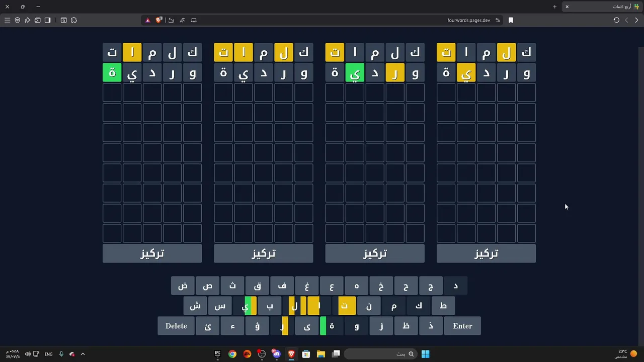Click the Delete key on the game keyboard
644x362 pixels.
coord(176,326)
